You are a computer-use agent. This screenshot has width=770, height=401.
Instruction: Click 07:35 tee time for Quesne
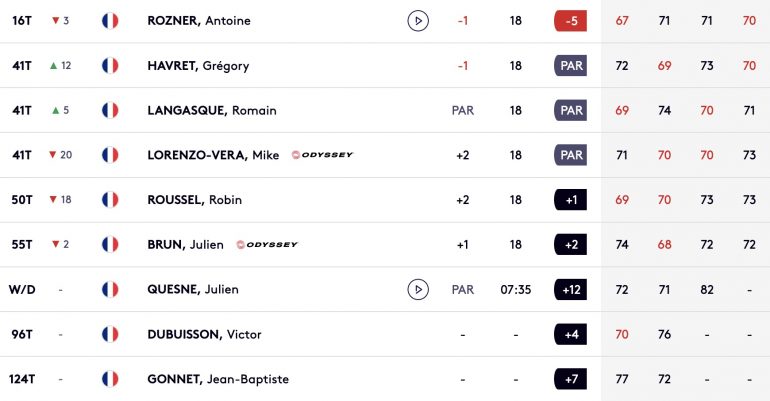(516, 290)
